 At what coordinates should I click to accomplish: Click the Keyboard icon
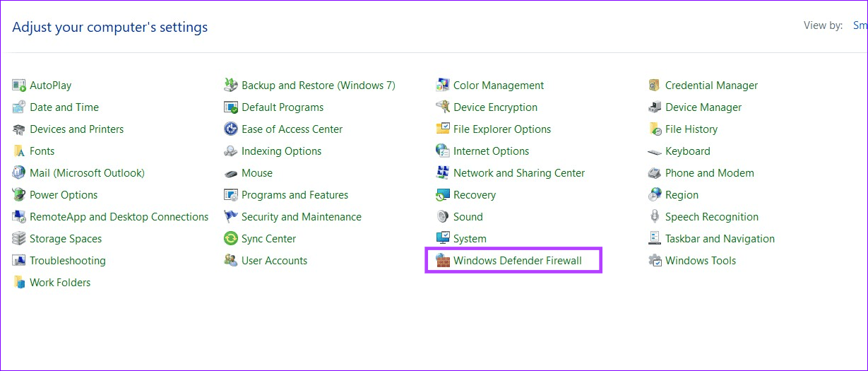click(655, 151)
